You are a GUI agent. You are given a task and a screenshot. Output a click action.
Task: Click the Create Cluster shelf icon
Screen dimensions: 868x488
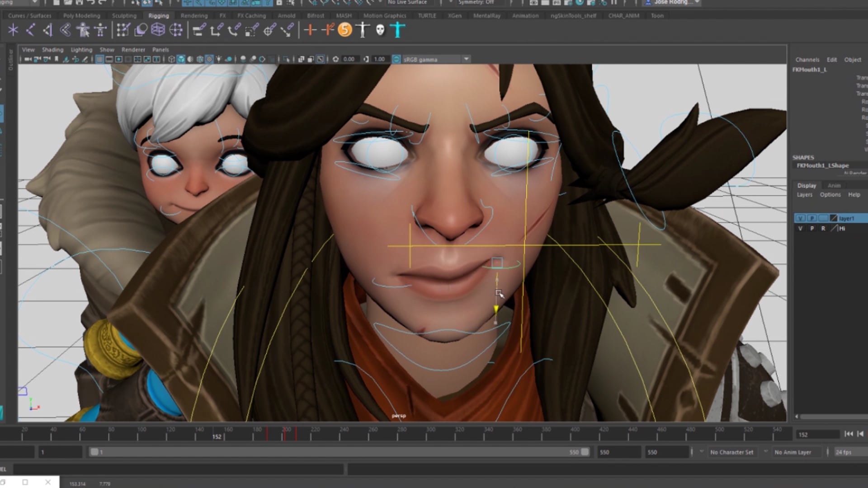click(175, 30)
